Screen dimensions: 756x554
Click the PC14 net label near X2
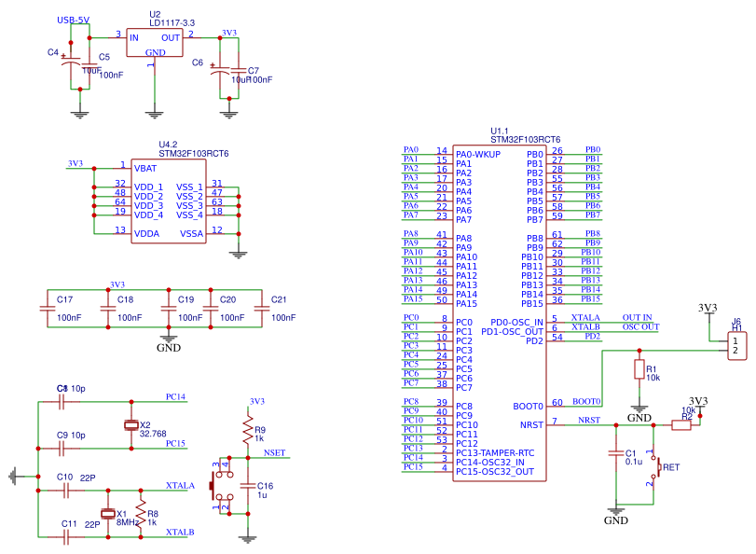click(x=175, y=397)
